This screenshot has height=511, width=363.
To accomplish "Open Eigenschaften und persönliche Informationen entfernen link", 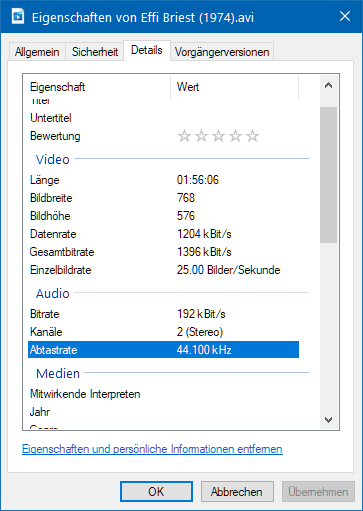I will 152,449.
